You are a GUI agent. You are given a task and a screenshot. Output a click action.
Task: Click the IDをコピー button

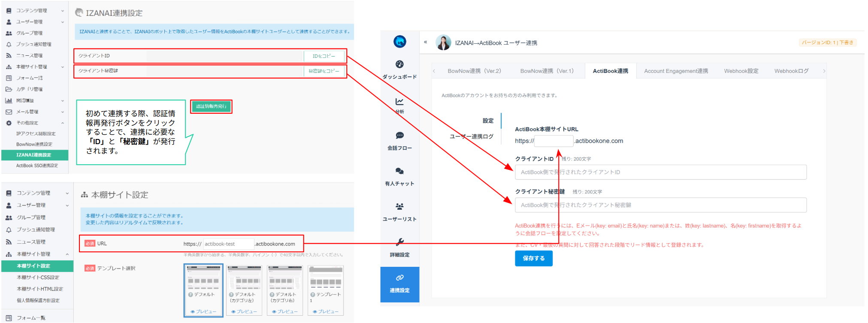coord(324,56)
